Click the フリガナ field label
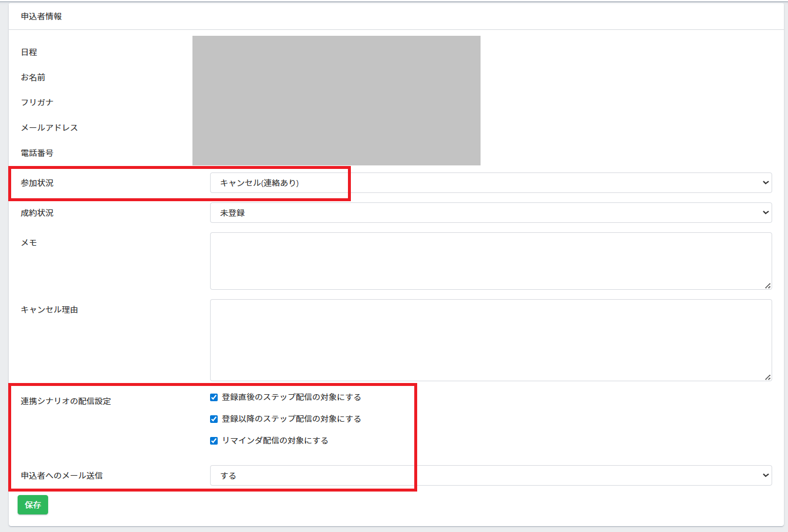 click(x=37, y=103)
